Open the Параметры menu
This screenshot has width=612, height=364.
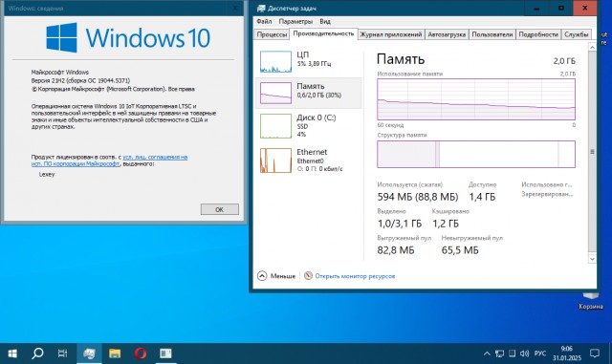(295, 21)
